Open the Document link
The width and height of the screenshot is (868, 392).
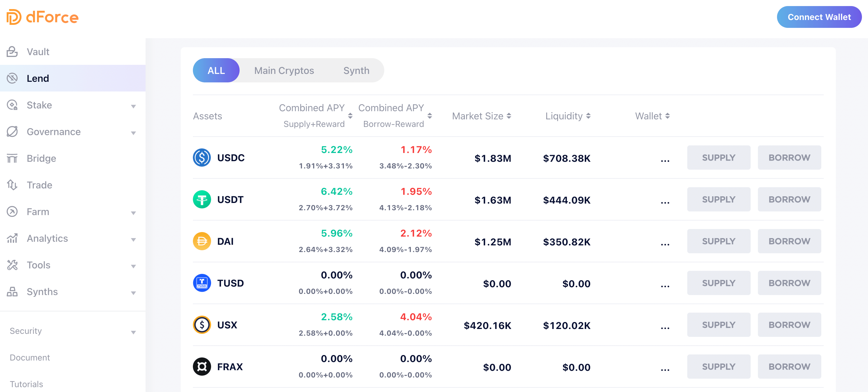tap(30, 357)
